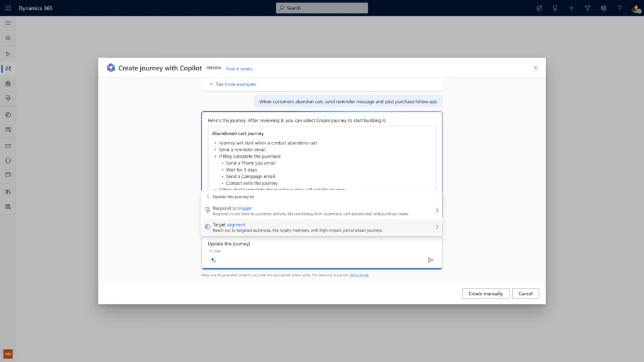This screenshot has width=644, height=362.
Task: Click the send feedback icon beside the lightbulb
Action: coord(538,8)
